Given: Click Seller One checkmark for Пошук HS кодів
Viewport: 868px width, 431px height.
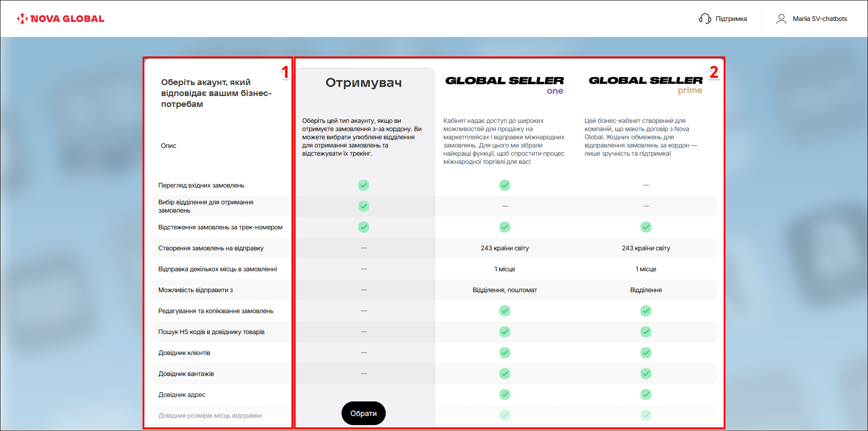Looking at the screenshot, I should tap(505, 332).
